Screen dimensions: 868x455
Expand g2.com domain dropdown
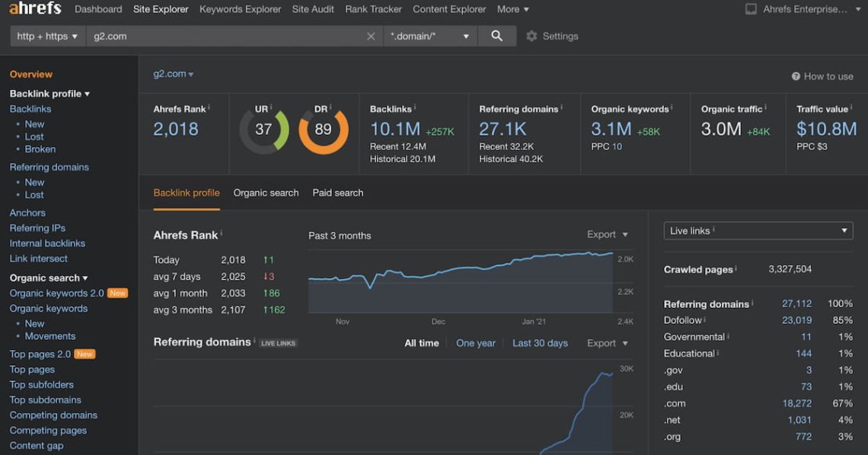tap(174, 74)
